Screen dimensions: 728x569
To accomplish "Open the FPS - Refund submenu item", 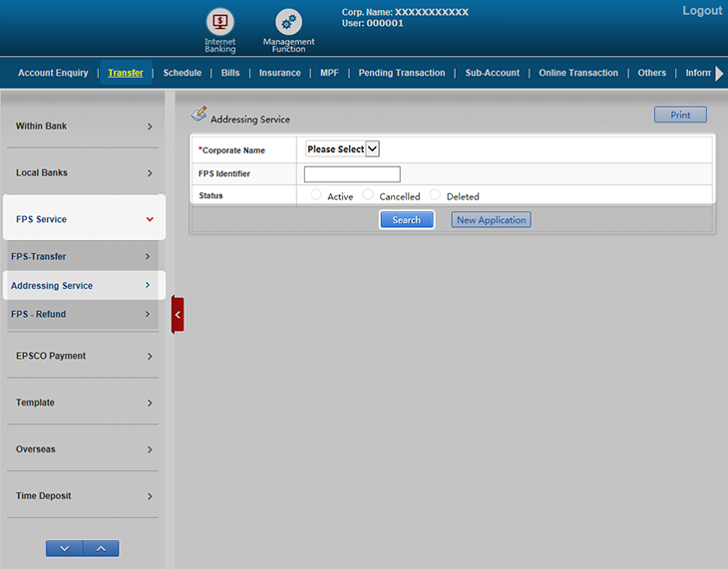I will click(83, 314).
